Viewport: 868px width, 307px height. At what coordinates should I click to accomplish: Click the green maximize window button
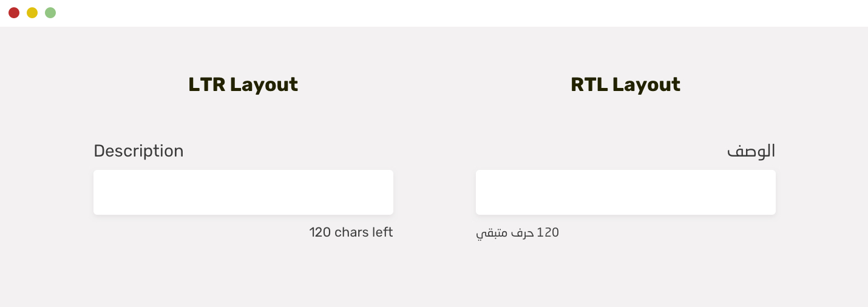(x=50, y=13)
